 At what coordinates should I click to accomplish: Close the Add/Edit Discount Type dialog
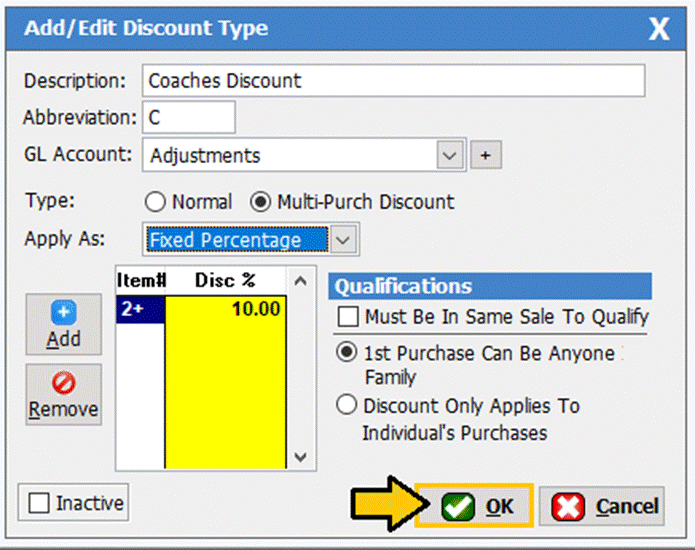(x=659, y=28)
